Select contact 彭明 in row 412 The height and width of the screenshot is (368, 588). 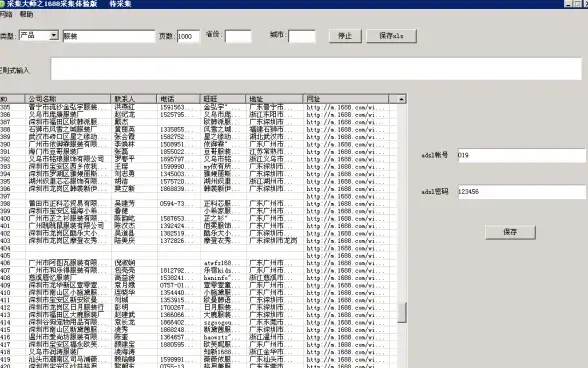click(122, 308)
